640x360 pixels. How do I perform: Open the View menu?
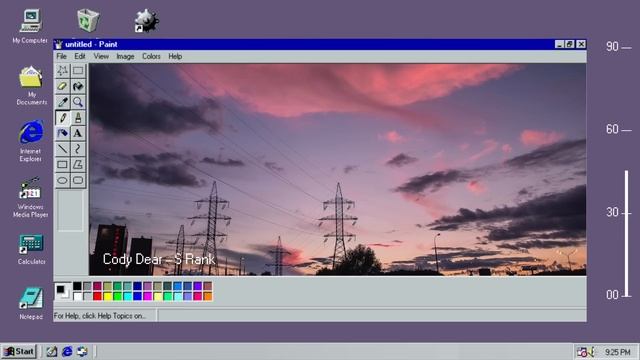(x=101, y=56)
